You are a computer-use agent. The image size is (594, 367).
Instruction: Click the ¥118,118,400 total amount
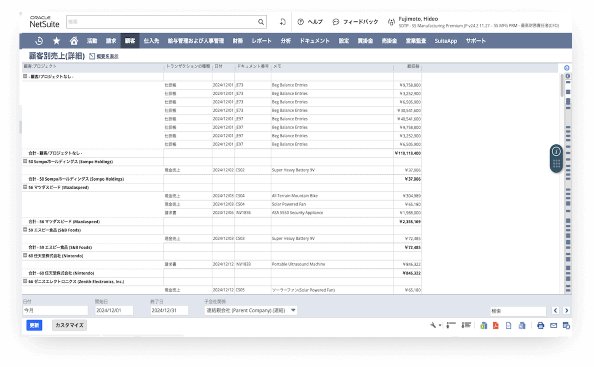pos(408,153)
